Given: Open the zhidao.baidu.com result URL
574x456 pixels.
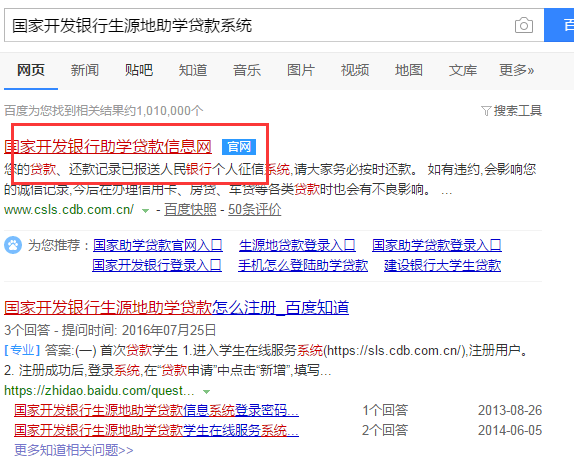Looking at the screenshot, I should [x=99, y=390].
